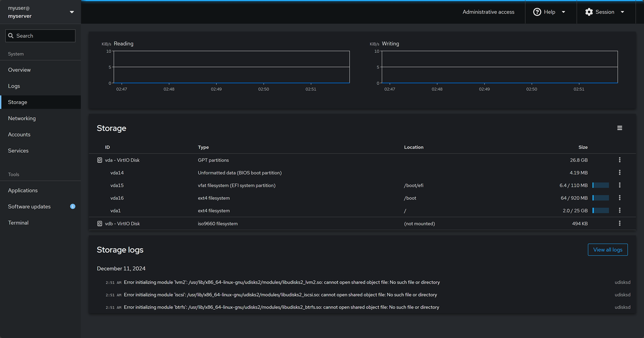Launch the Terminal page
Viewport: 644px width, 338px height.
coord(40,222)
